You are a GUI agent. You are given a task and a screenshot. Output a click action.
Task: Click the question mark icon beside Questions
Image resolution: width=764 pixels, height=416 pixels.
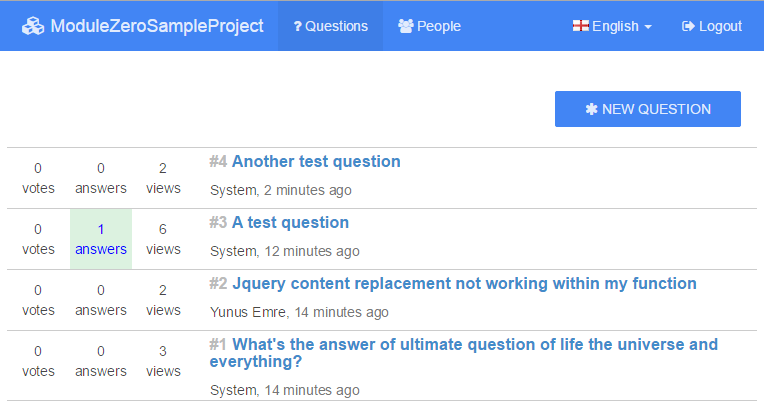coord(297,26)
